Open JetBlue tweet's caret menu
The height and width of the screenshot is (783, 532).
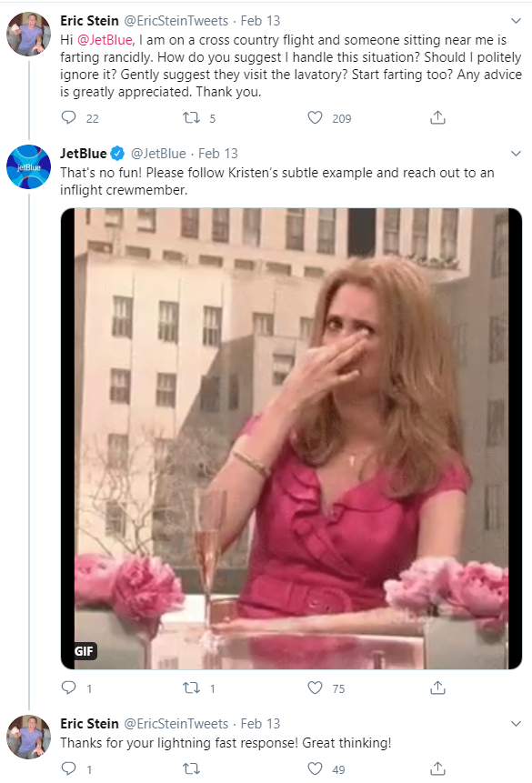517,153
